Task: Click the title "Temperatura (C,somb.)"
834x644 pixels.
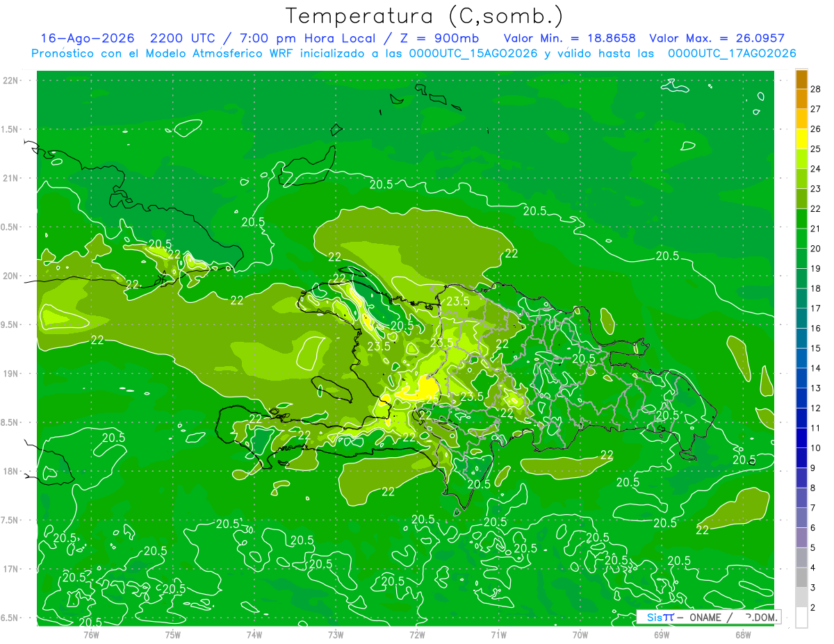Action: (x=425, y=16)
